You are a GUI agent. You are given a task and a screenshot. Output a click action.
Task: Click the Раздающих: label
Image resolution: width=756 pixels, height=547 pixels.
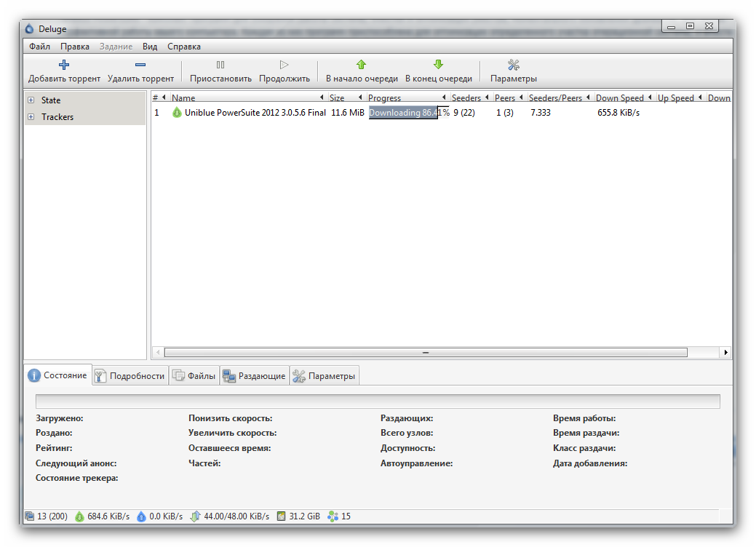(407, 418)
